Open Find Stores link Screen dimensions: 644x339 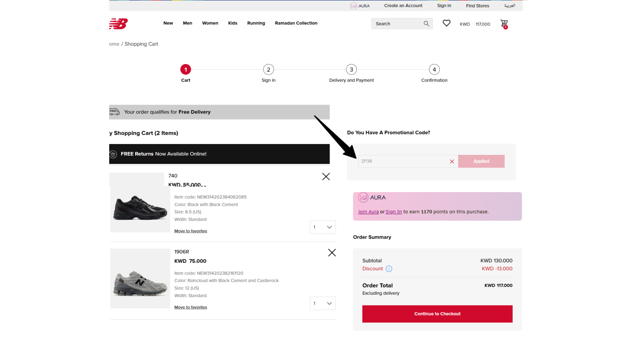coord(477,6)
